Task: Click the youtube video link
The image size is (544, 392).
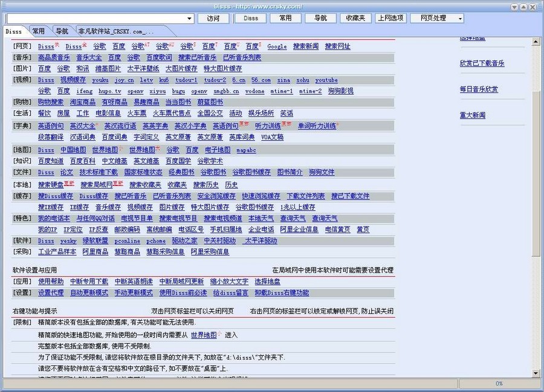Action: point(326,80)
